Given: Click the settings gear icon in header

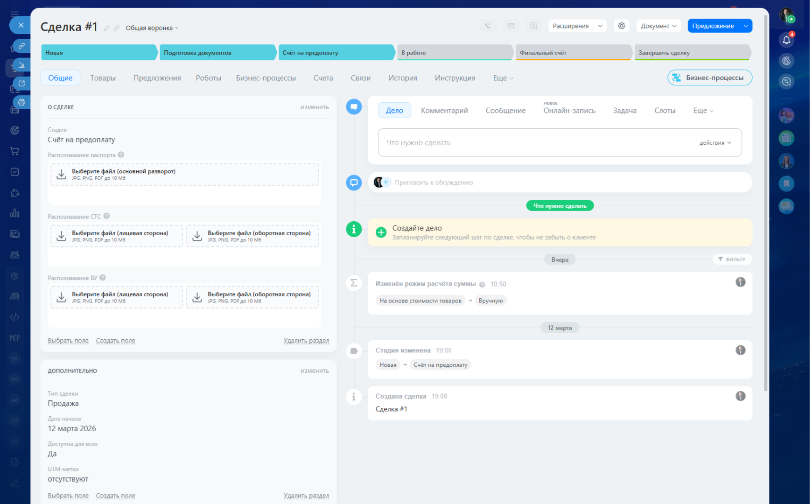Looking at the screenshot, I should 621,26.
